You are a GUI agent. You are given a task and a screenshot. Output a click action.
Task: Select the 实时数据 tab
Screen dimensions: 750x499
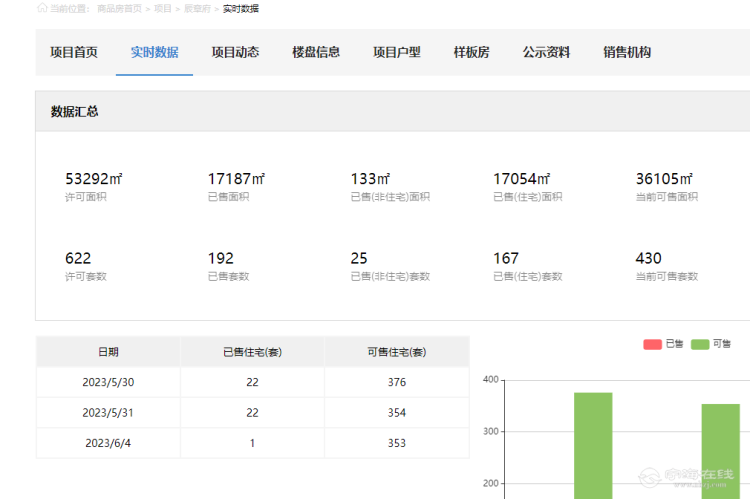[x=154, y=52]
